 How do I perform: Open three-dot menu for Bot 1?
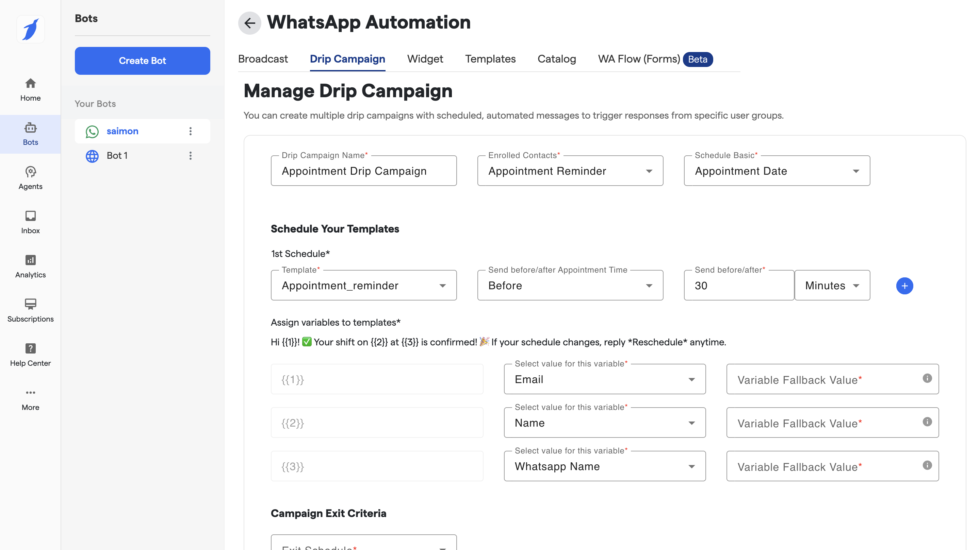tap(190, 155)
